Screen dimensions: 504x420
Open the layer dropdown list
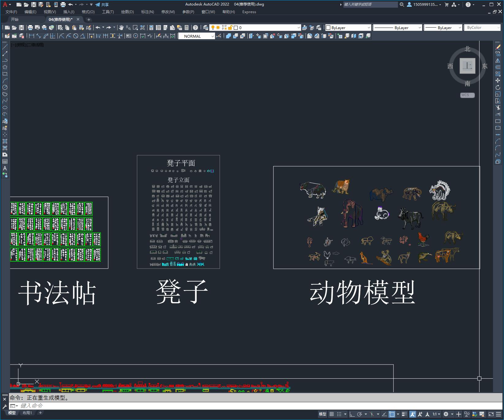(x=299, y=28)
